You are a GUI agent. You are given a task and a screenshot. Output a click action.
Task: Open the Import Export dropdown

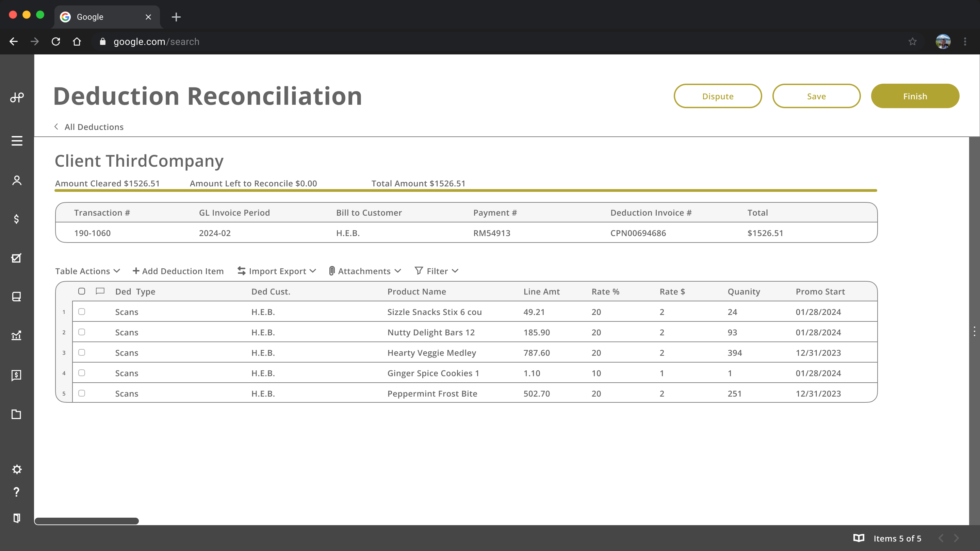[277, 271]
